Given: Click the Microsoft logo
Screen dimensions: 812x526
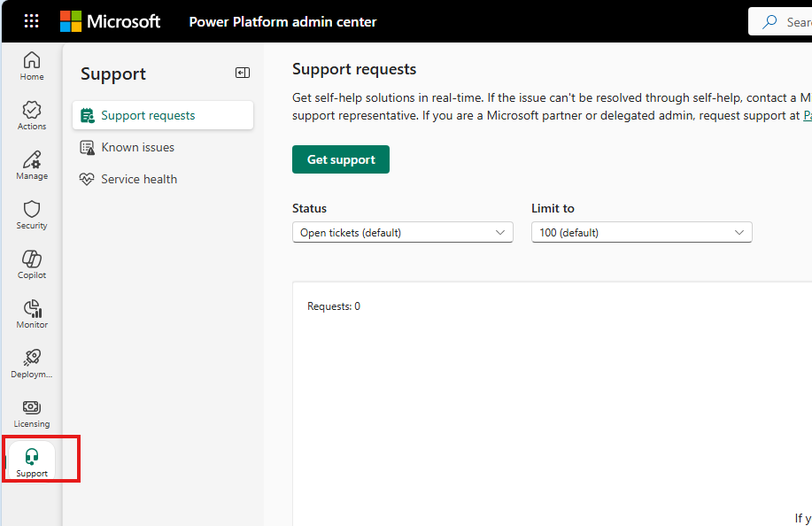Looking at the screenshot, I should tap(110, 21).
